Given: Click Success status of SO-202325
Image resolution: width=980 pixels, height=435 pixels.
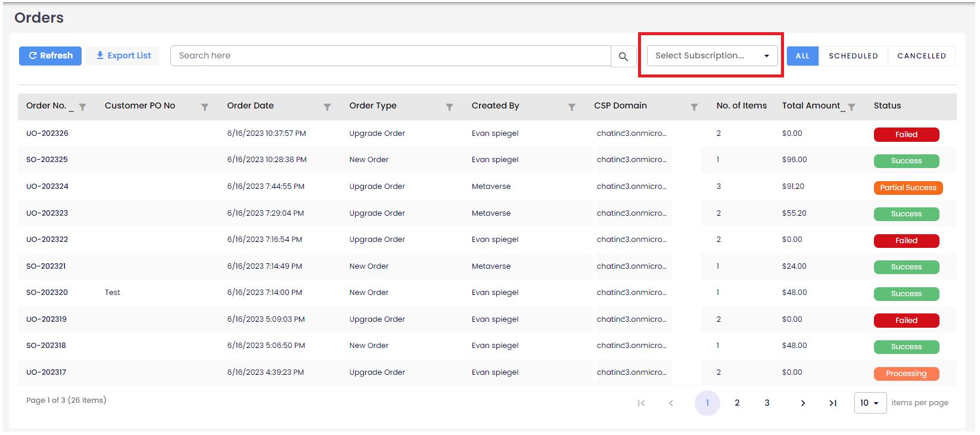Looking at the screenshot, I should [906, 161].
